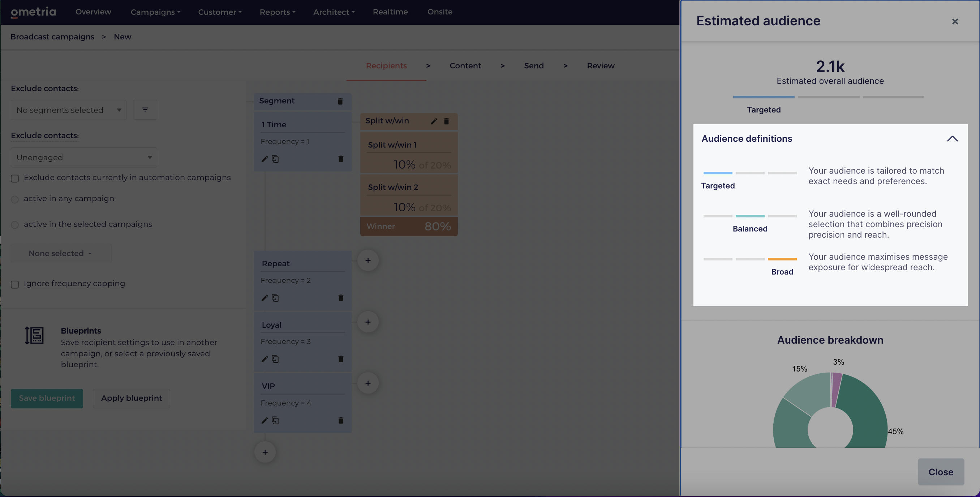Screen dimensions: 980x497
Task: Click Save blueprint button
Action: [x=47, y=398]
